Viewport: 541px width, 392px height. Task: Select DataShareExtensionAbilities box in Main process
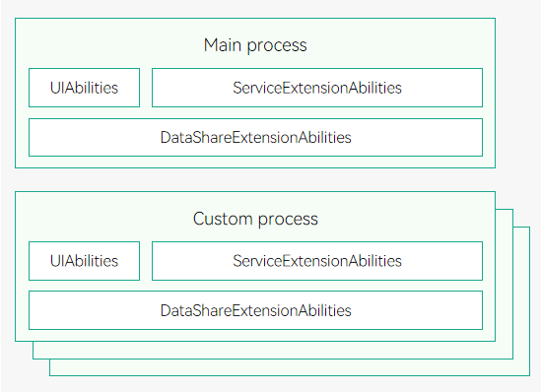pos(255,137)
